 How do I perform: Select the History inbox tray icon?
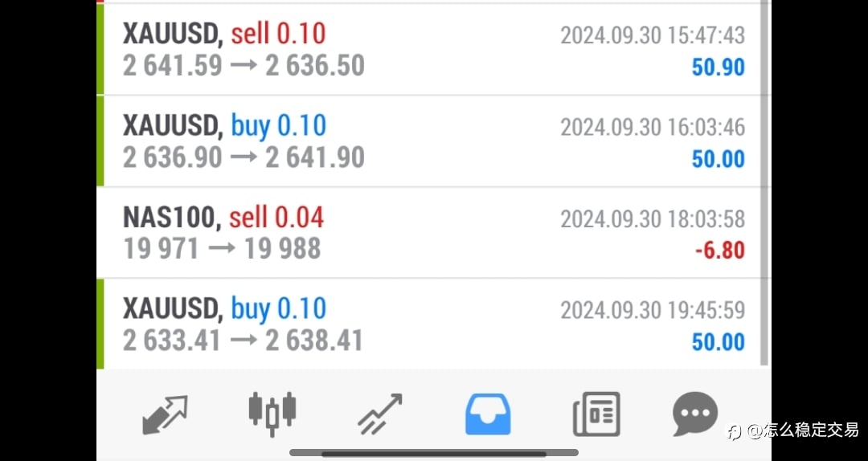(488, 414)
